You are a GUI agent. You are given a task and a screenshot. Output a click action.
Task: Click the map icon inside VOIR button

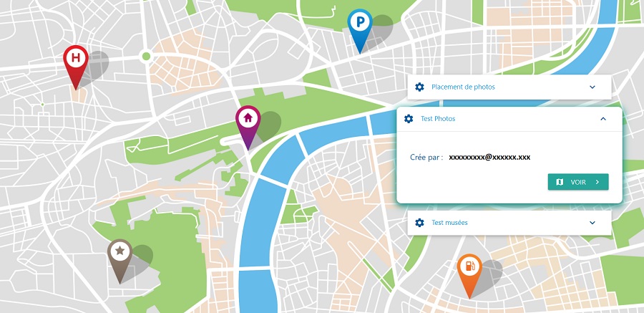pyautogui.click(x=560, y=182)
